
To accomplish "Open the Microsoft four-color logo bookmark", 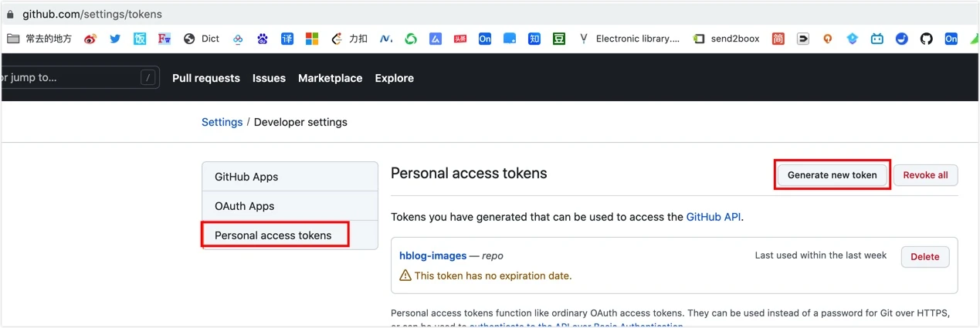I will click(x=312, y=39).
